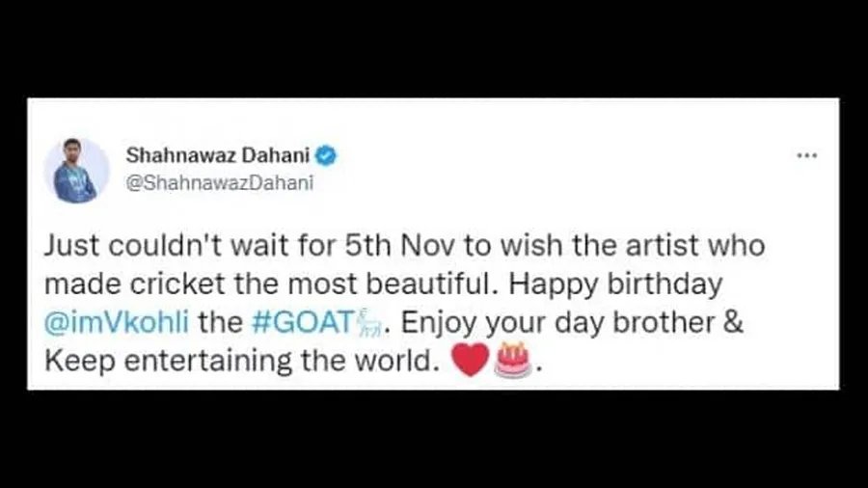The width and height of the screenshot is (868, 488).
Task: Open the @ShahnawazDahani handle link
Action: [220, 182]
